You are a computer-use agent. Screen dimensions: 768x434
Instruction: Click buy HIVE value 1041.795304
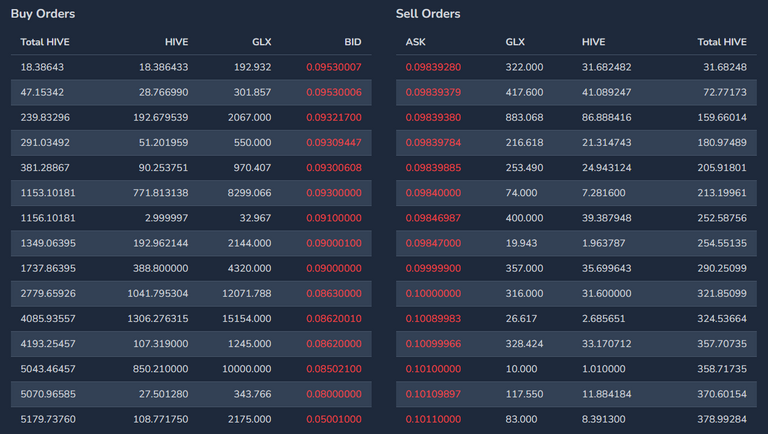(158, 293)
